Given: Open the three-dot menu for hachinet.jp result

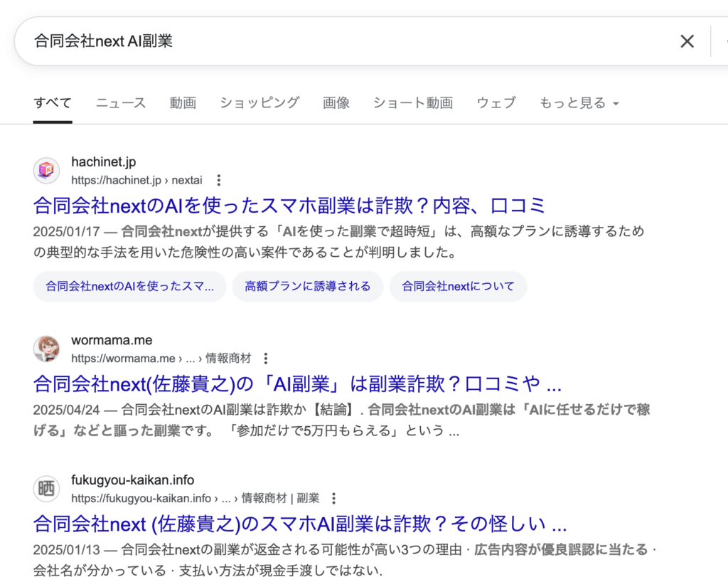Looking at the screenshot, I should 219,180.
